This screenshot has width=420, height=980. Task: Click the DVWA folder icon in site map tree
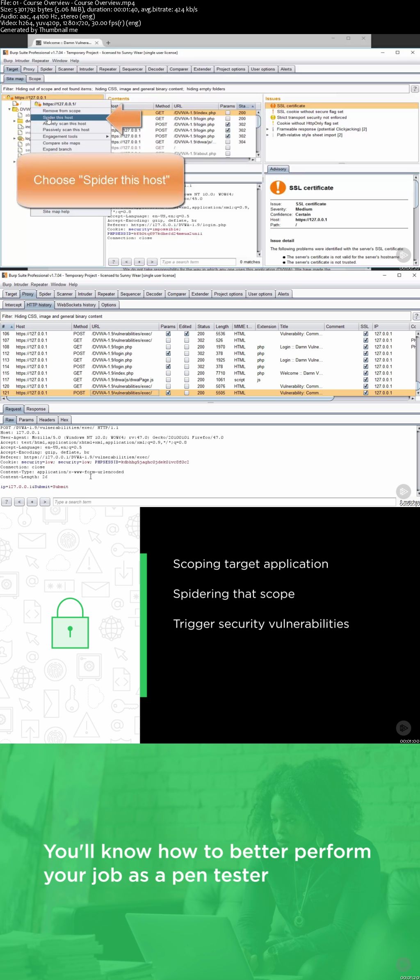pyautogui.click(x=15, y=109)
